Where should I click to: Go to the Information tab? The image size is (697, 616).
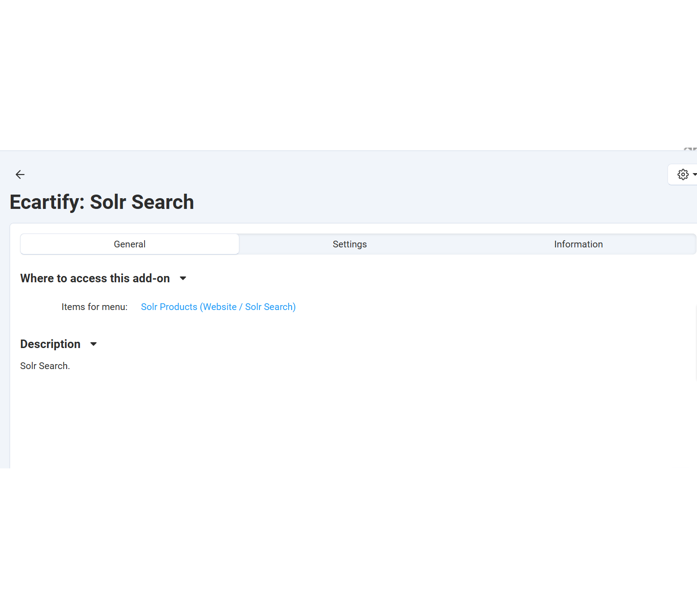pos(578,244)
